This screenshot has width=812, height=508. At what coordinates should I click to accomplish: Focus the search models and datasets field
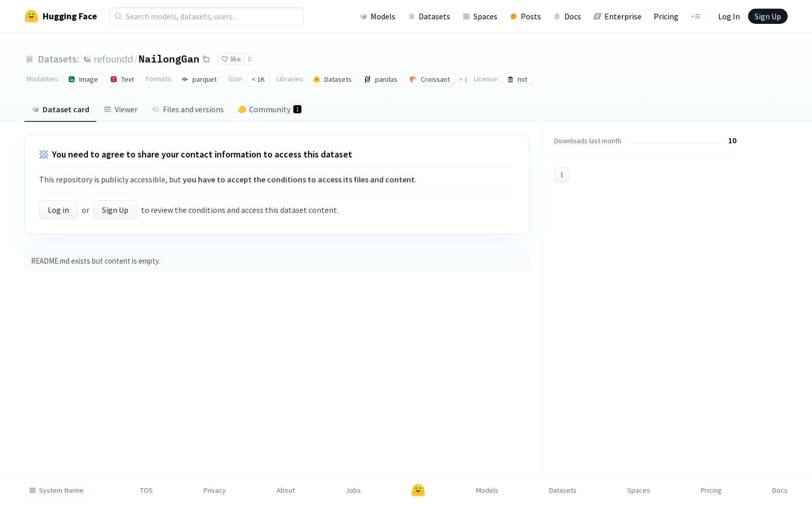pyautogui.click(x=207, y=16)
